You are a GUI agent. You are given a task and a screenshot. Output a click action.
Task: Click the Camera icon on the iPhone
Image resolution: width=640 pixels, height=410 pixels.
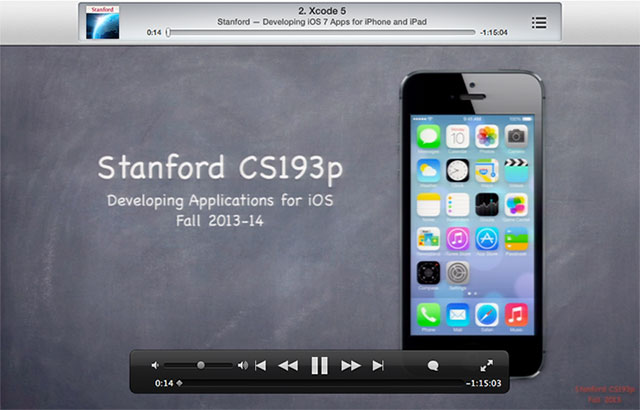[x=516, y=136]
